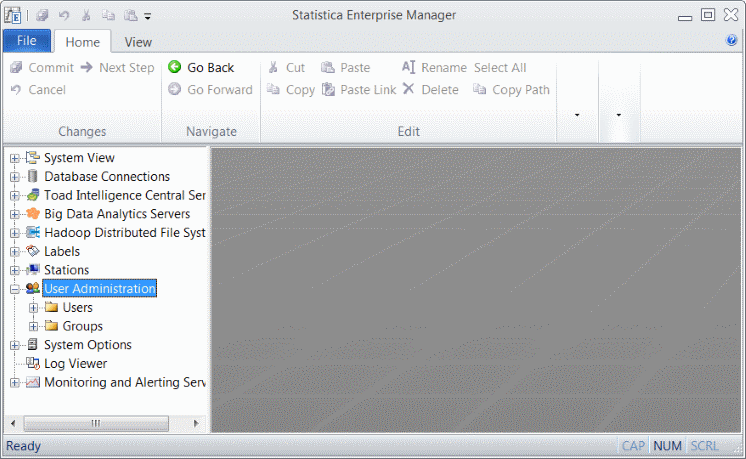Click the Rename icon
746x459 pixels.
408,67
